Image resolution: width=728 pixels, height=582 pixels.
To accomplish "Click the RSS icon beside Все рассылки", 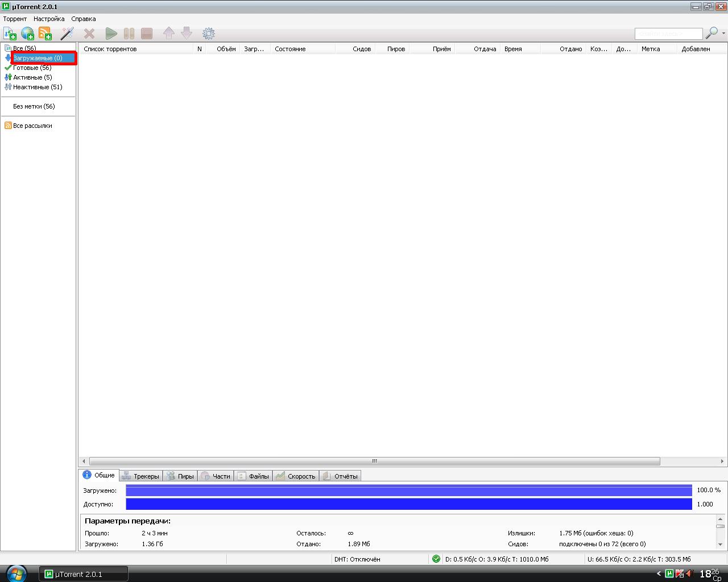I will tap(8, 126).
